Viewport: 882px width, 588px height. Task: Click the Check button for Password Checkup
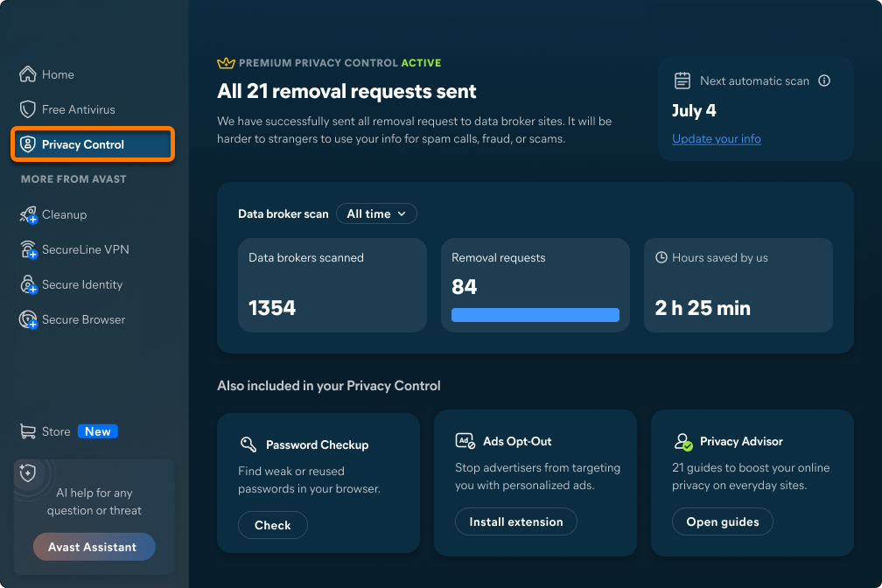pos(273,525)
